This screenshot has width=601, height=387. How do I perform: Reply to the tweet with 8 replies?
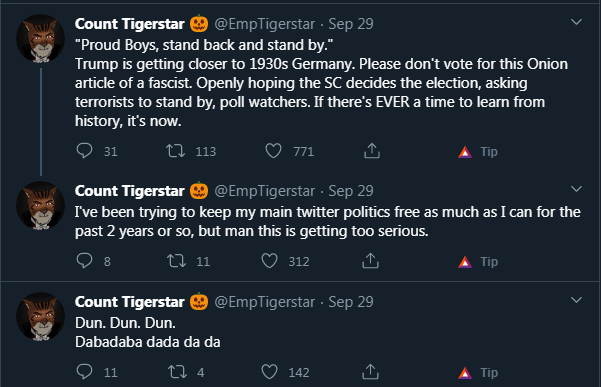[84, 261]
